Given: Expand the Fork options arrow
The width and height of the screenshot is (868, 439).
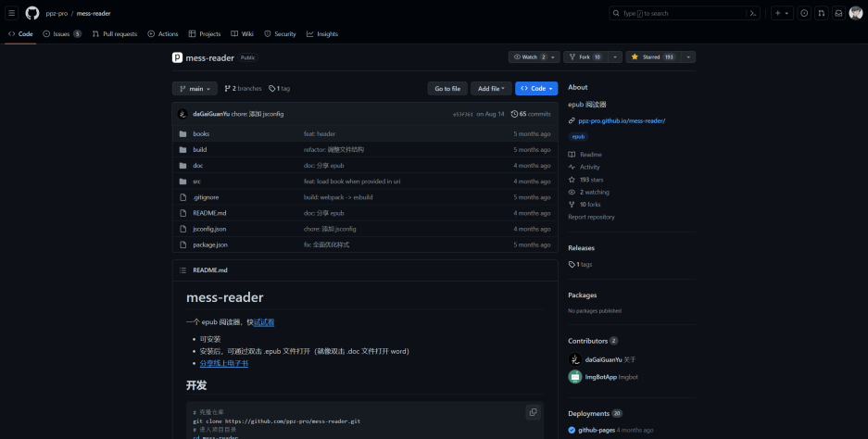Looking at the screenshot, I should pos(615,57).
